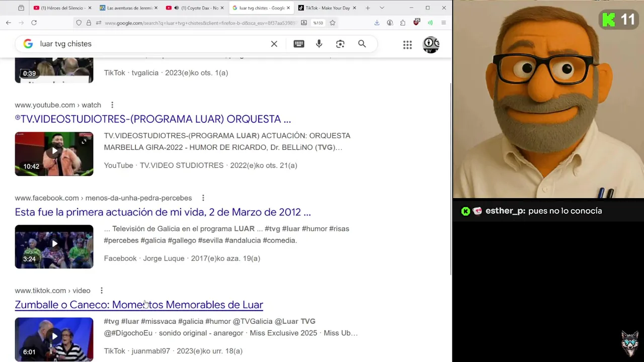Click the wolf logo in stream overlay
Image resolution: width=644 pixels, height=362 pixels.
tap(630, 343)
